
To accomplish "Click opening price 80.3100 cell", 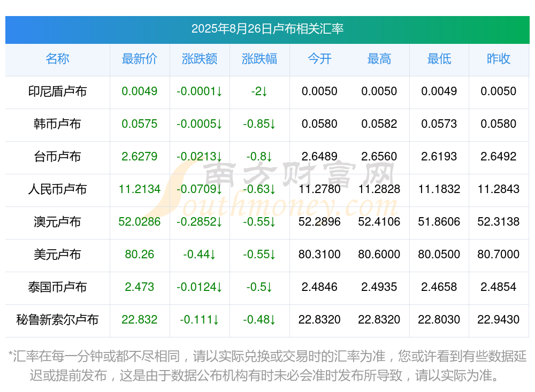I will pos(319,255).
